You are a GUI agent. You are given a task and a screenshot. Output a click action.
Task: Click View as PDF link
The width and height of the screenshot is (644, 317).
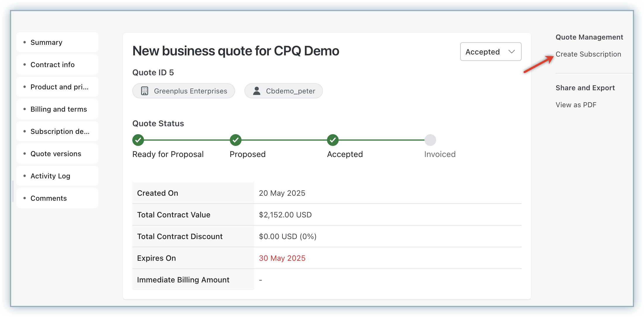click(x=576, y=105)
